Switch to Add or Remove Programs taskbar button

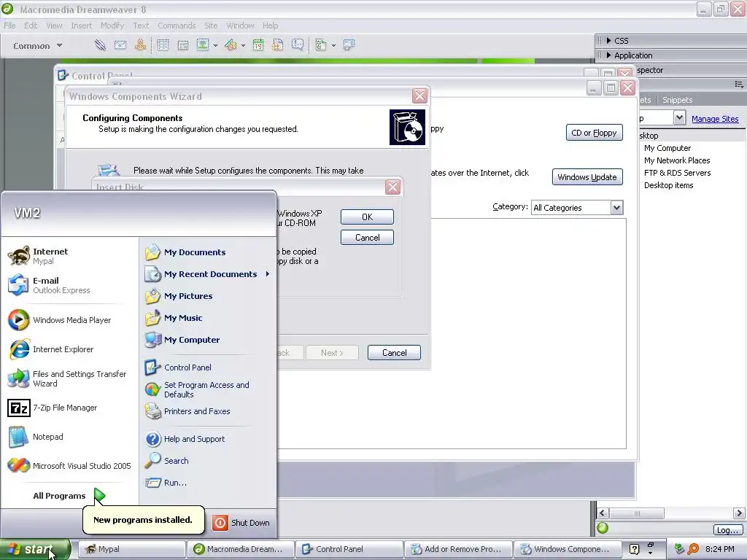point(458,549)
